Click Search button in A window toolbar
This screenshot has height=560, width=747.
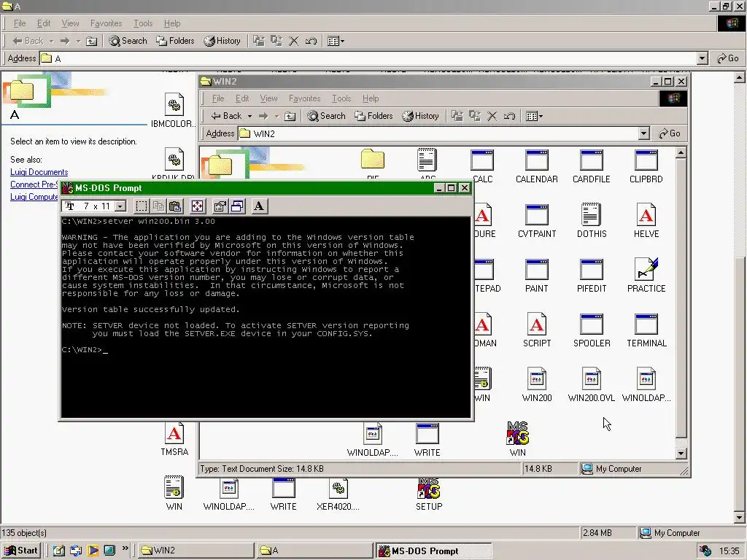(128, 41)
